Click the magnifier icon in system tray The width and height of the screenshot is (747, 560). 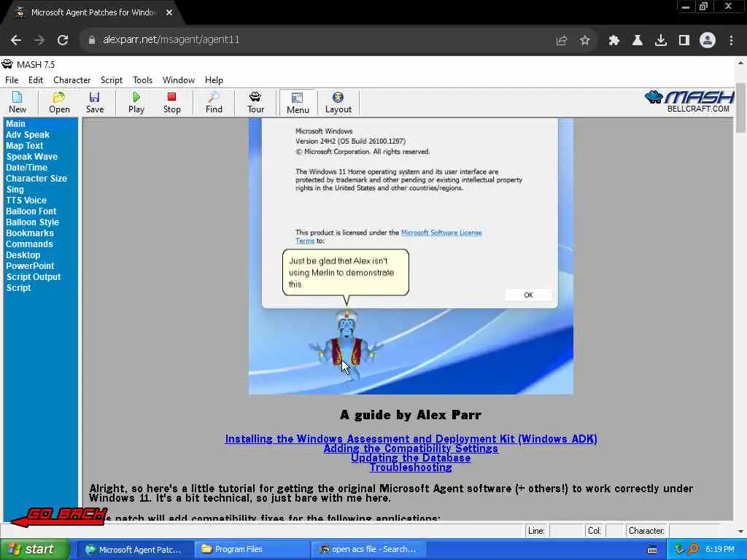pos(693,549)
